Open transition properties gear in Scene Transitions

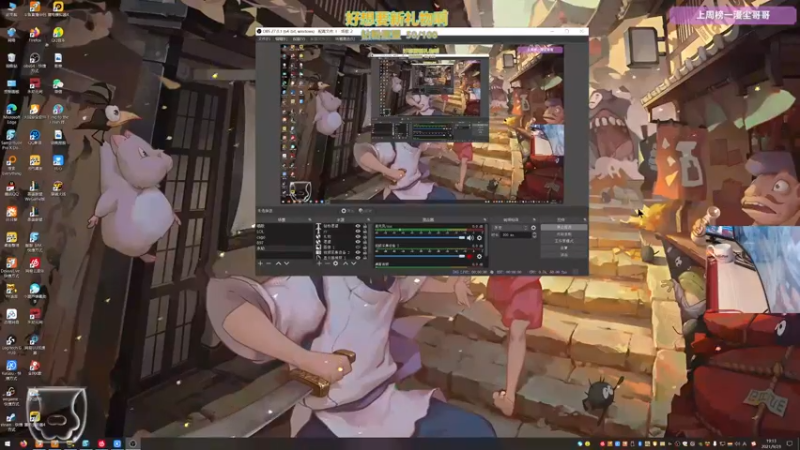534,228
